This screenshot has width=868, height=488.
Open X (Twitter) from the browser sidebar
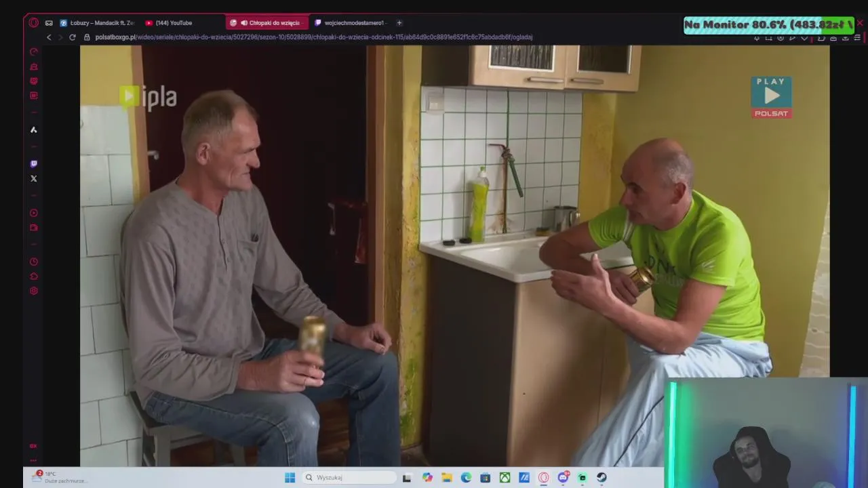coord(34,178)
